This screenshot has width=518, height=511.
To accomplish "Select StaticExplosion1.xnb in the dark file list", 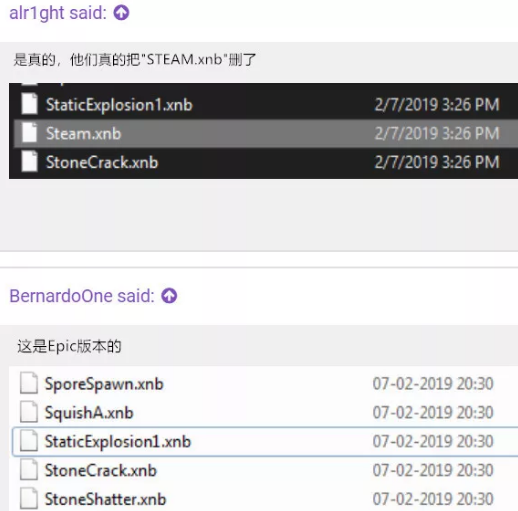I will [119, 105].
